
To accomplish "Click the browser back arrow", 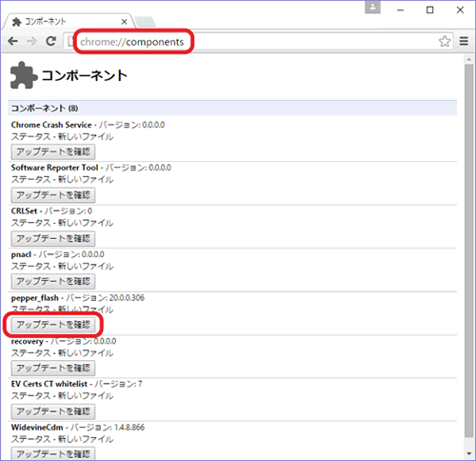I will tap(12, 41).
